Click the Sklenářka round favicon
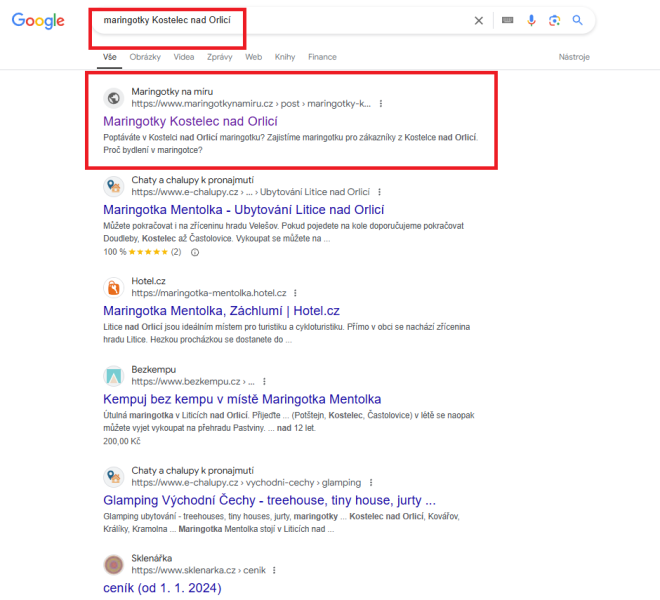660x600 pixels. tap(114, 565)
